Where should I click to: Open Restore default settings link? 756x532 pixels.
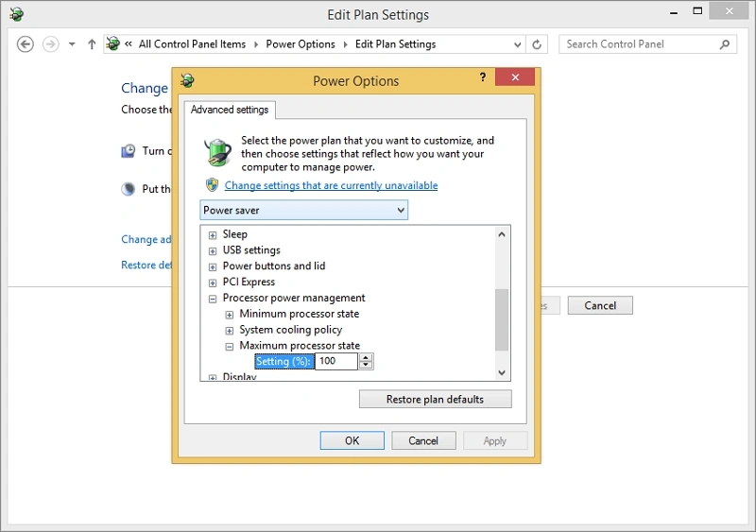click(146, 266)
